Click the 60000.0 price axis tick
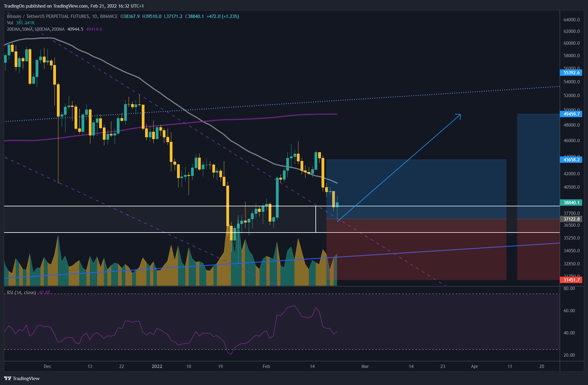The image size is (588, 385). 572,43
